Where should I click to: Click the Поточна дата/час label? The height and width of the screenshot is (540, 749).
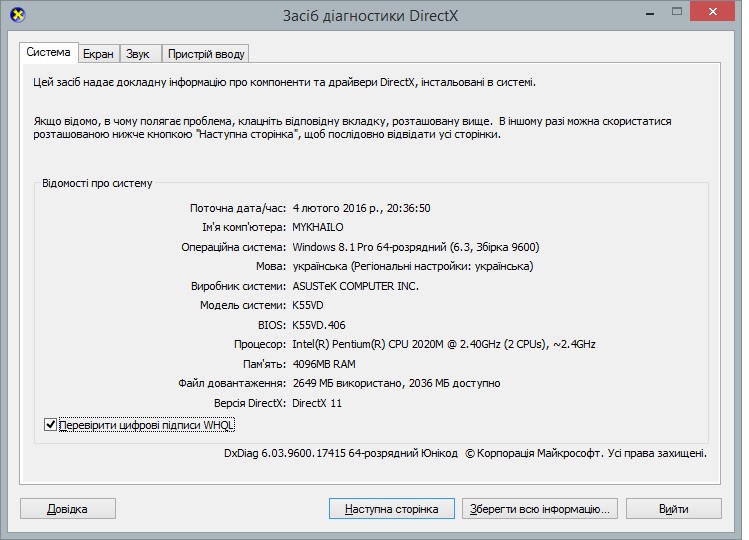pos(238,208)
